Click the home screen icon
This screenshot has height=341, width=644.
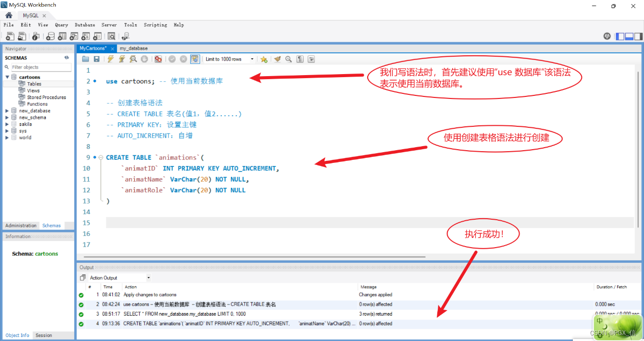(x=9, y=15)
